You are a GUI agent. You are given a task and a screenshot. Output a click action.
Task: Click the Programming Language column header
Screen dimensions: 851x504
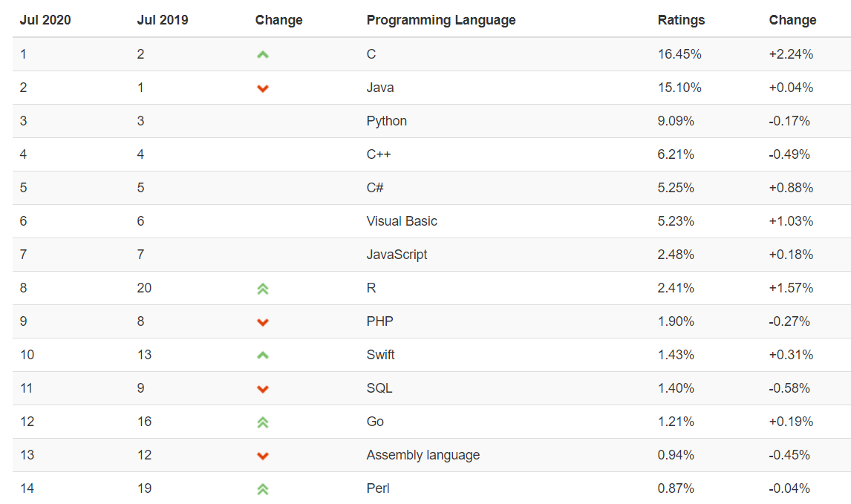441,20
